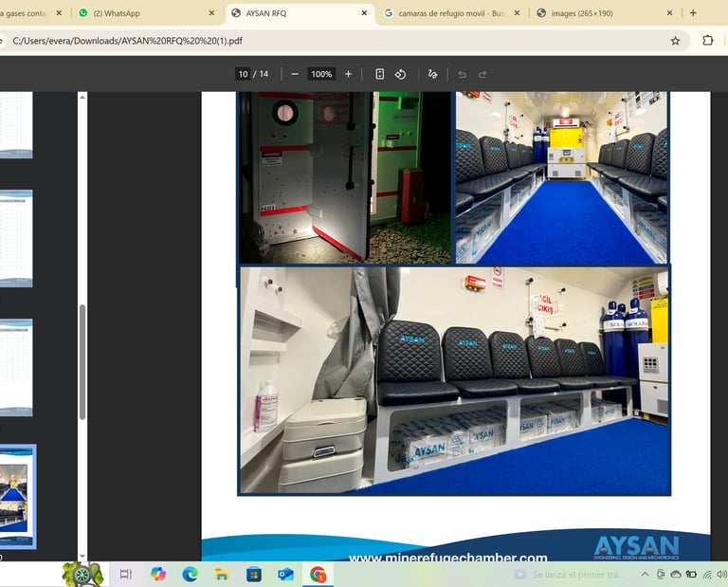The image size is (728, 587).
Task: Click the sidebar scroll down arrow
Action: (x=82, y=556)
